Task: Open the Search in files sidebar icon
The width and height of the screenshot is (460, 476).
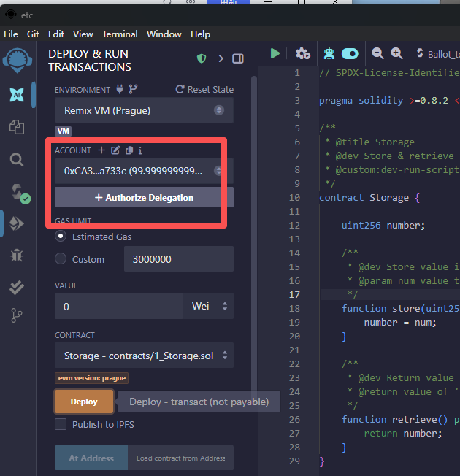Action: tap(17, 159)
